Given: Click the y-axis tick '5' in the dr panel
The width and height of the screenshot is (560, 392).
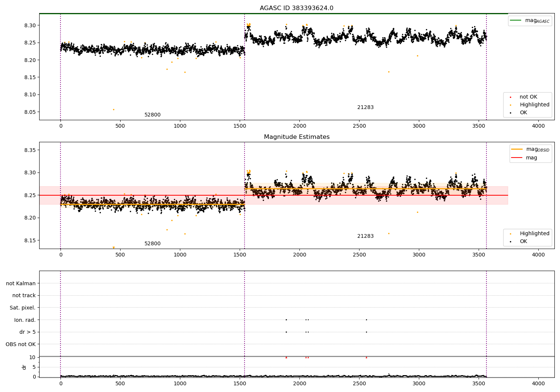Looking at the screenshot, I should (34, 367).
